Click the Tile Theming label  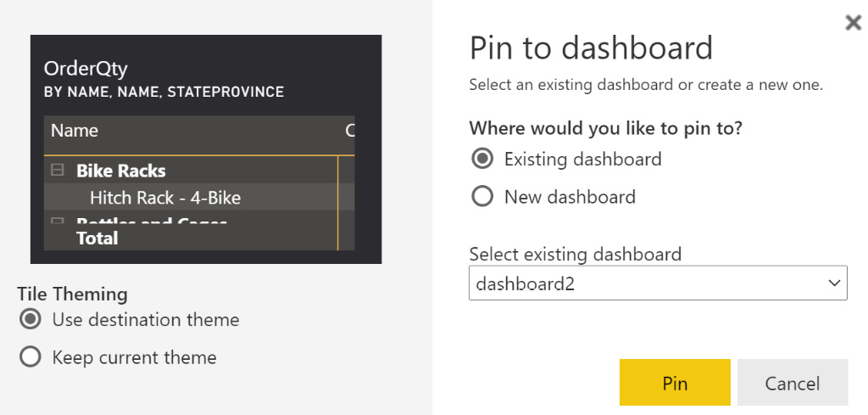tap(72, 294)
